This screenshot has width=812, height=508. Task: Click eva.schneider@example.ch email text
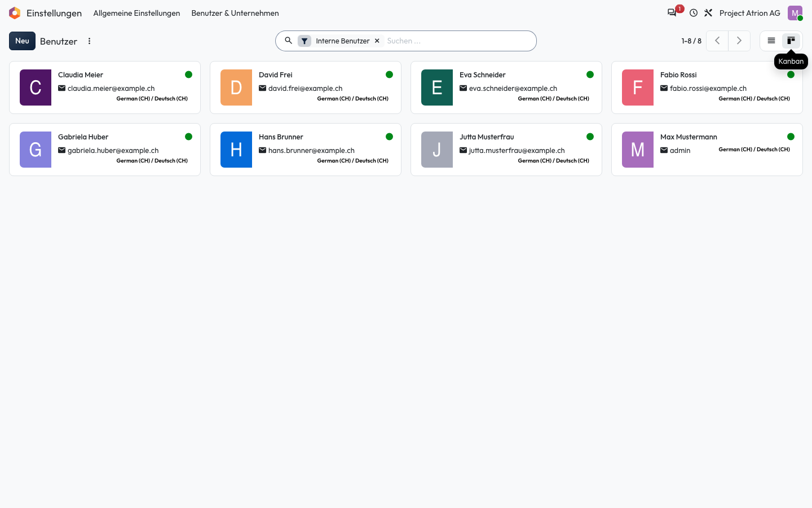[x=513, y=88]
